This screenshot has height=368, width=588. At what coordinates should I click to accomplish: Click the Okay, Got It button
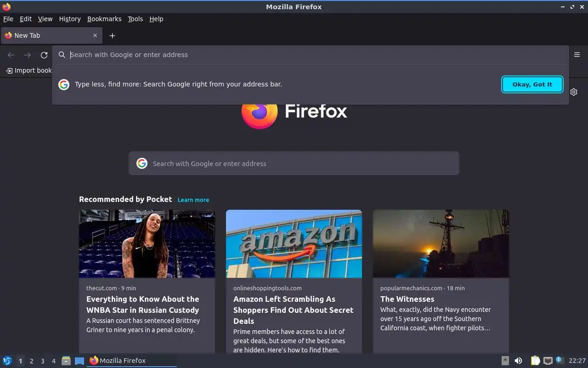[x=532, y=84]
